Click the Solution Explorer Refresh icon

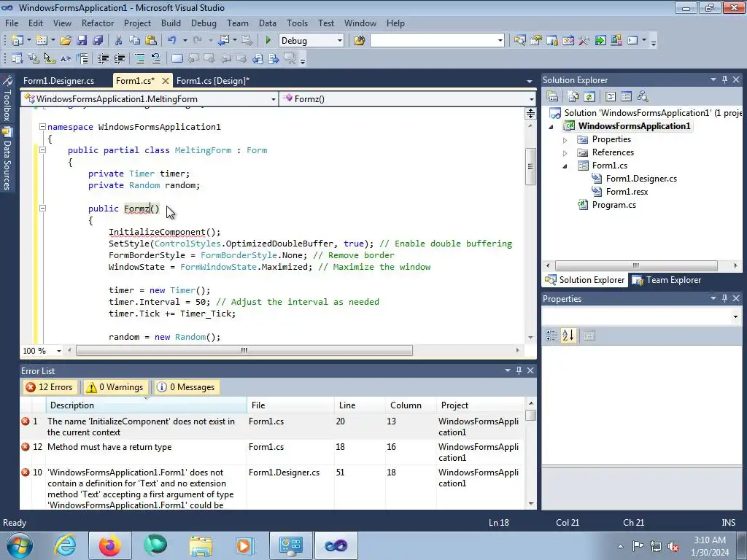point(589,97)
